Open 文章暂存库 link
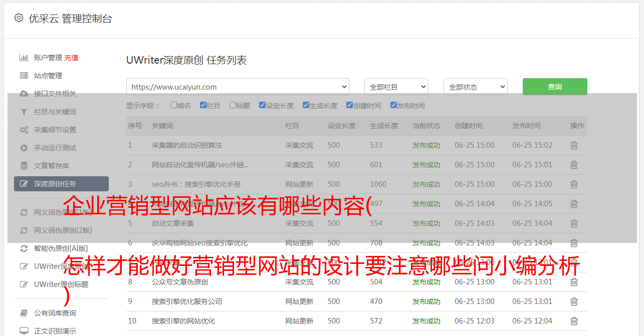Screen dimensions: 644x336 click(x=52, y=166)
